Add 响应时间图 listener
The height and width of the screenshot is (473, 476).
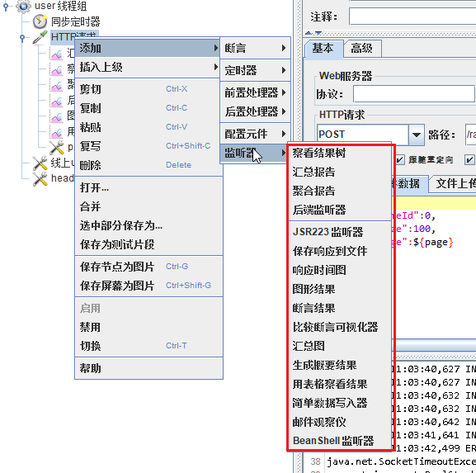tap(340, 270)
